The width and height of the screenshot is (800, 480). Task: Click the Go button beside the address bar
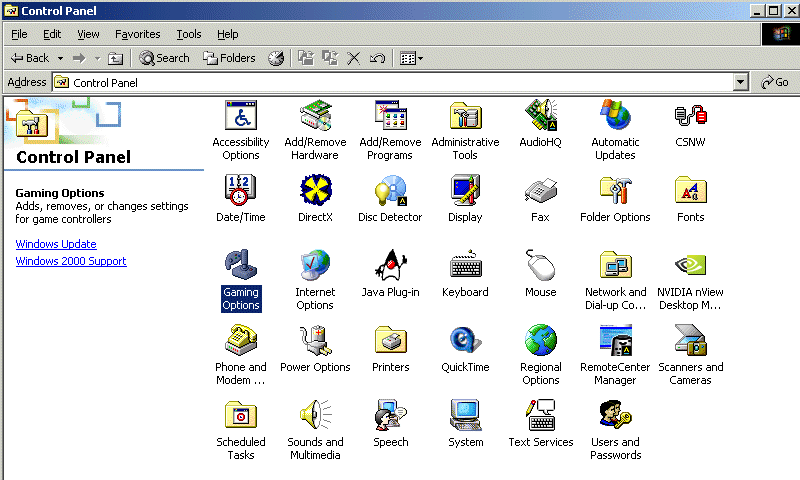pos(775,83)
